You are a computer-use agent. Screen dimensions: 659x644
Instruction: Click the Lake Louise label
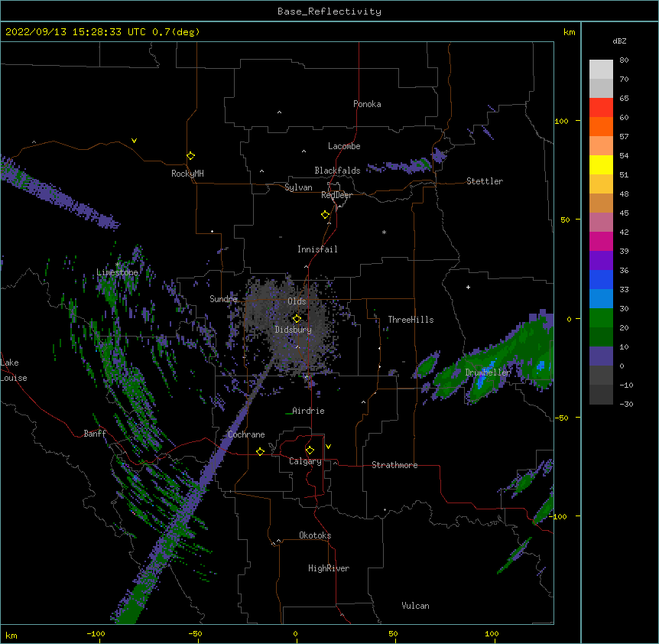[14, 370]
